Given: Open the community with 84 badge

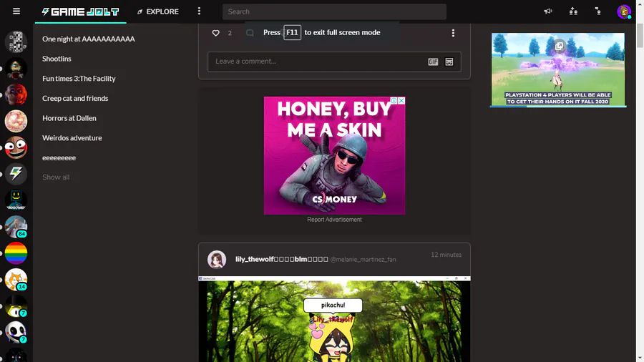Looking at the screenshot, I should pyautogui.click(x=16, y=227).
